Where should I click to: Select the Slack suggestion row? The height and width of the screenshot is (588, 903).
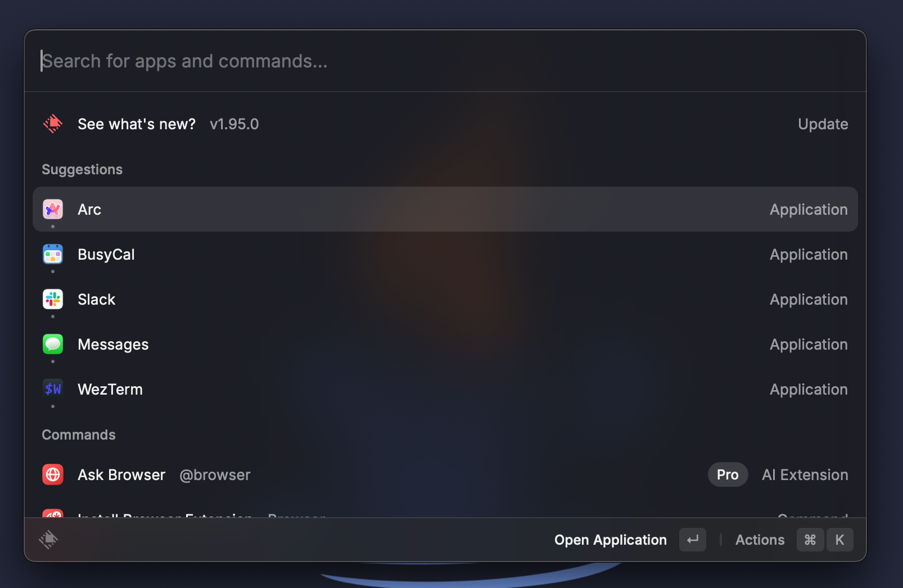(445, 299)
